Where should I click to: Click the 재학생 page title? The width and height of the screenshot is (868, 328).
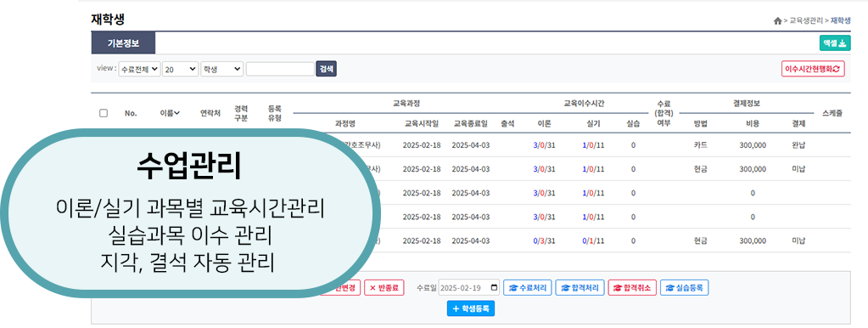[108, 20]
